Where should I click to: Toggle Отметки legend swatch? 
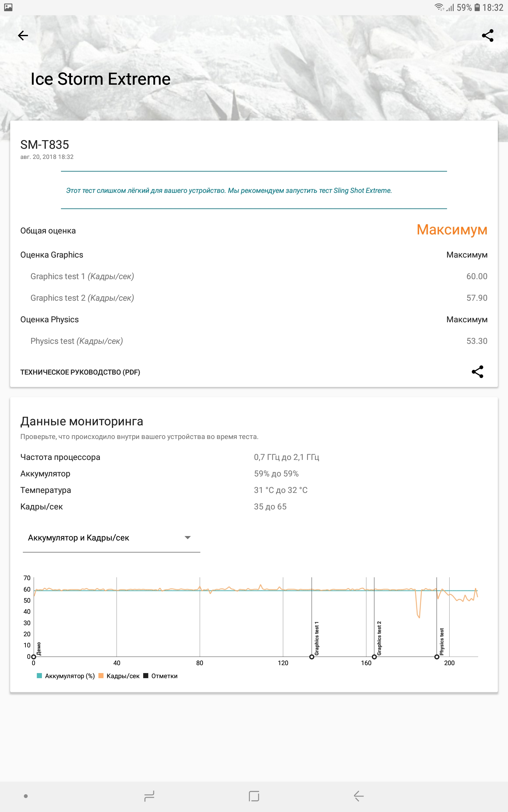146,676
